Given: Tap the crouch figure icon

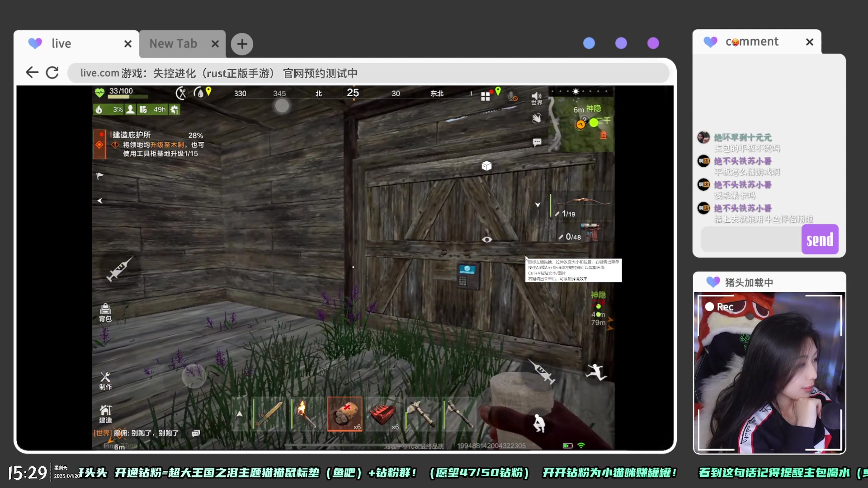Looking at the screenshot, I should click(539, 423).
